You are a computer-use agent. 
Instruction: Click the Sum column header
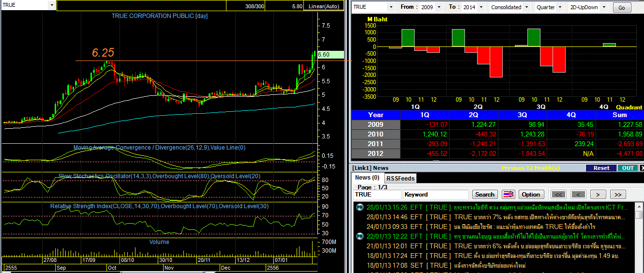[620, 115]
